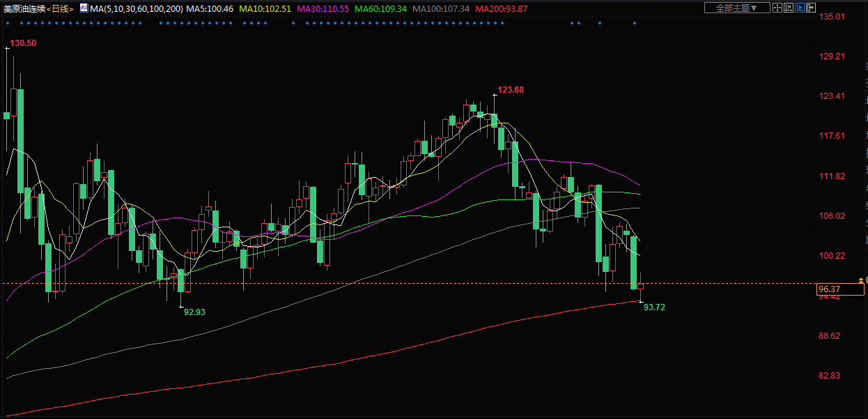The width and height of the screenshot is (868, 419).
Task: Click the current price tag 96.37
Action: (830, 289)
